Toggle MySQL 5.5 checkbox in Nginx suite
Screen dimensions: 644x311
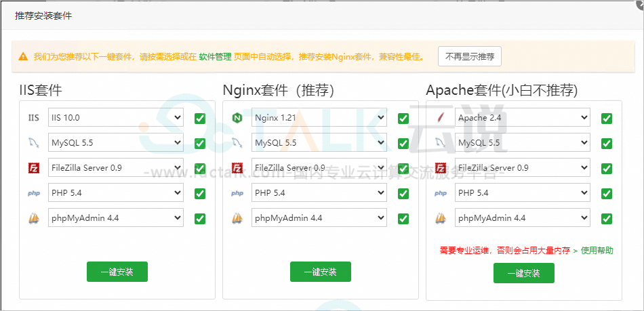(403, 143)
